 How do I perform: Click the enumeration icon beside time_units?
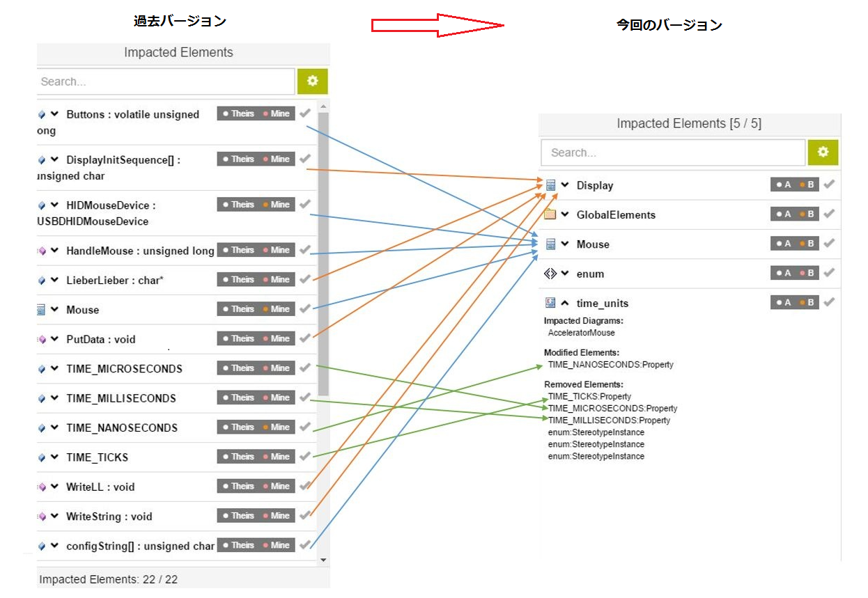click(x=550, y=303)
